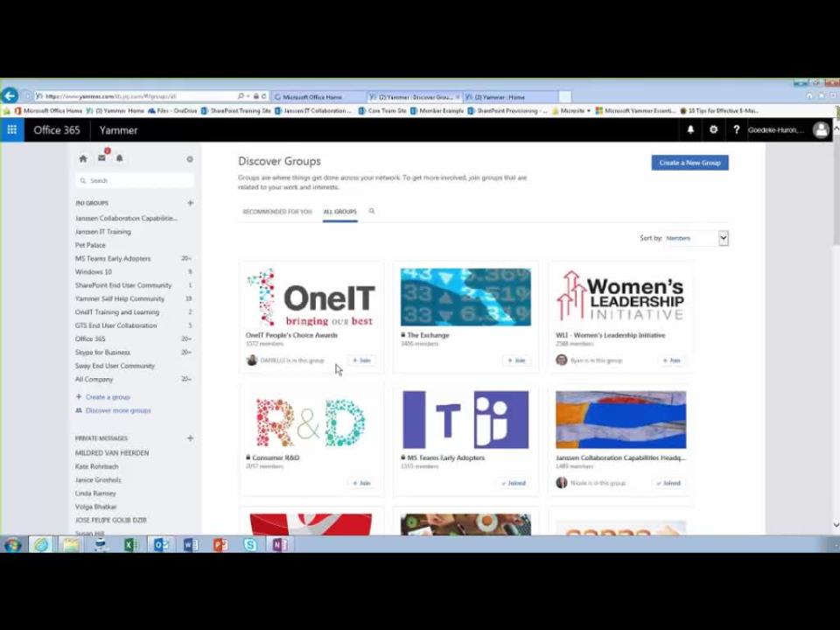Click the Microsoft Teams logo thumbnail

click(465, 420)
